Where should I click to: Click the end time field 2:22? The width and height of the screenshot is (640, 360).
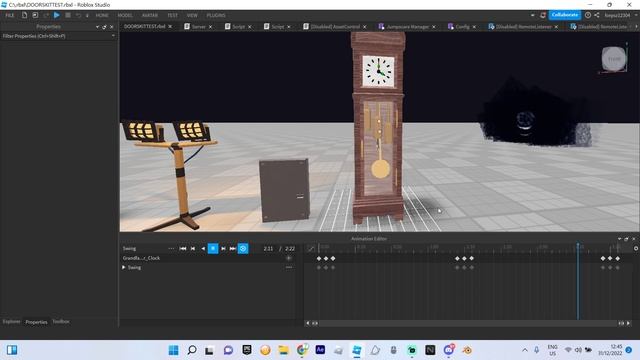290,249
